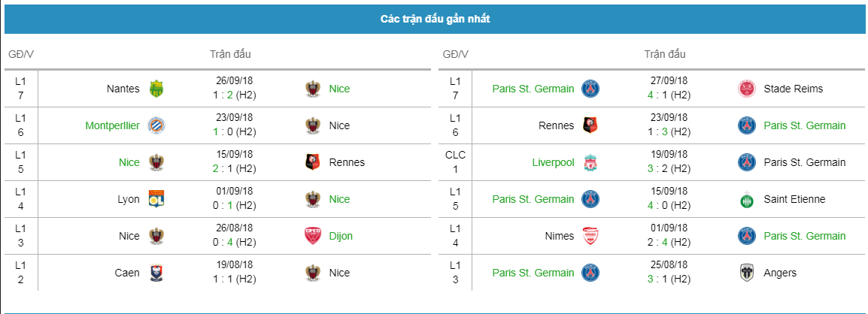
Task: Click the Caen club crest icon
Action: pos(156,273)
